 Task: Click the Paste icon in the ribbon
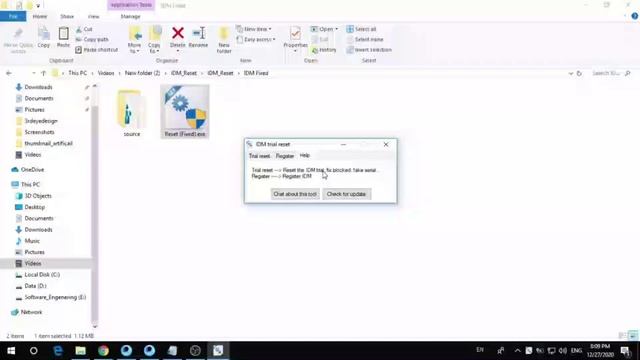(63, 34)
